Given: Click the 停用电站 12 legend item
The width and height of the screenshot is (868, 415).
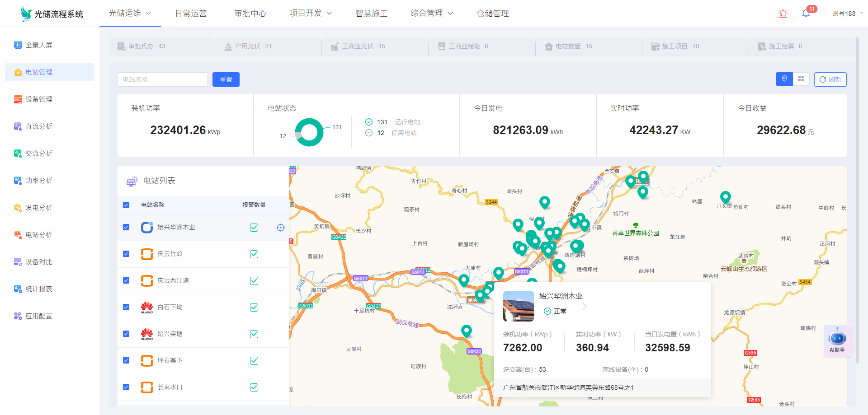Looking at the screenshot, I should (391, 133).
